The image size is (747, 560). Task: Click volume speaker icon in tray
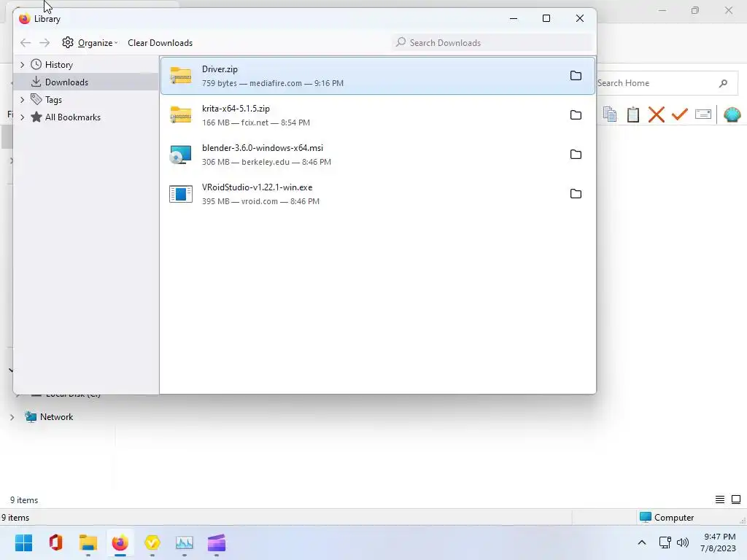pyautogui.click(x=683, y=542)
